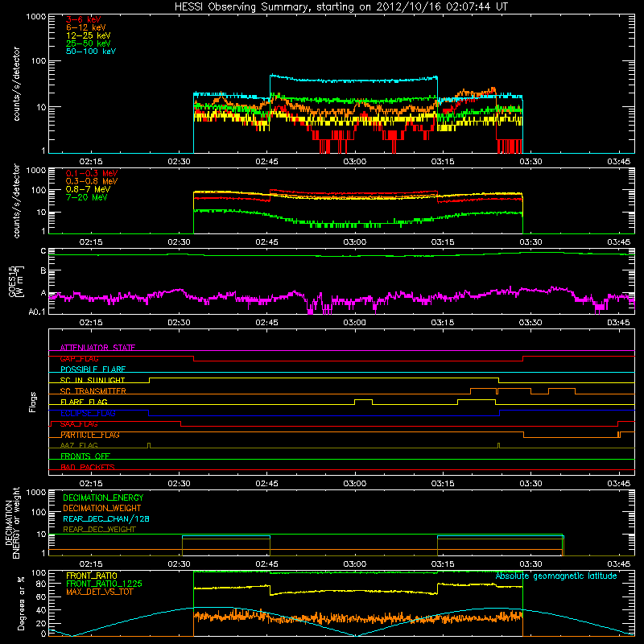Screen dimensions: 644x644
Task: Click the B class label on GOES axis
Action: [x=43, y=270]
